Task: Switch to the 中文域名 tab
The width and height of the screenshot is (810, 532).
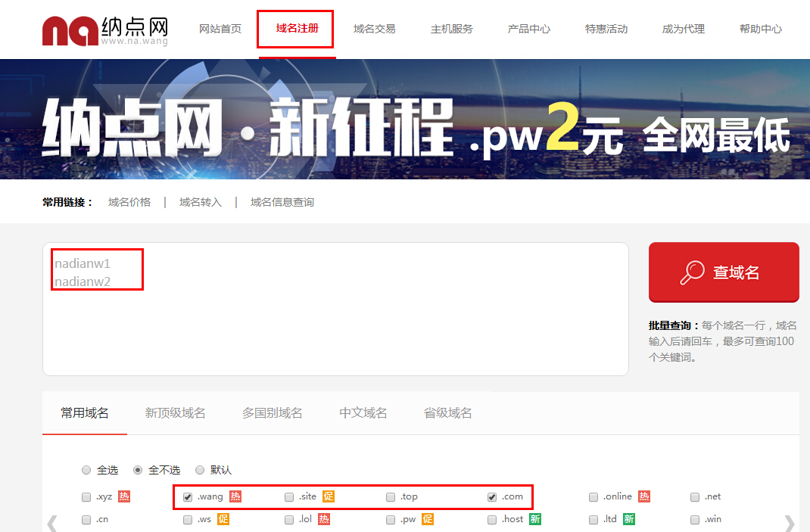Action: (x=363, y=412)
